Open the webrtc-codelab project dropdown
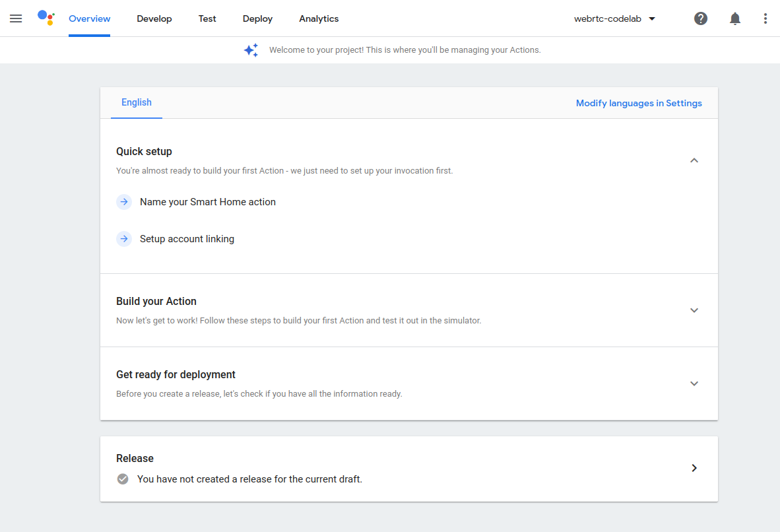This screenshot has height=532, width=780. click(x=614, y=18)
